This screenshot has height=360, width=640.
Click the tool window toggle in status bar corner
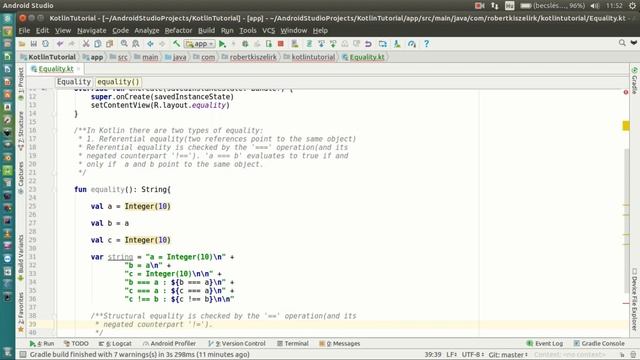click(x=23, y=355)
